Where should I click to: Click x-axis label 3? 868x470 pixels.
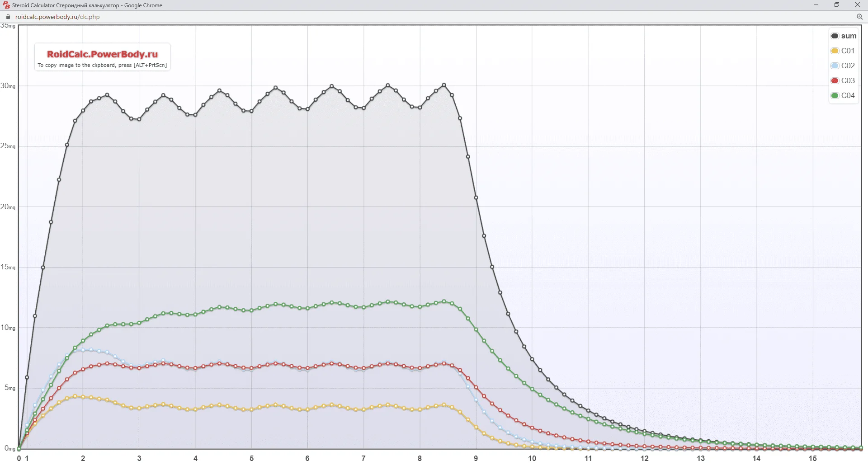[x=139, y=458]
